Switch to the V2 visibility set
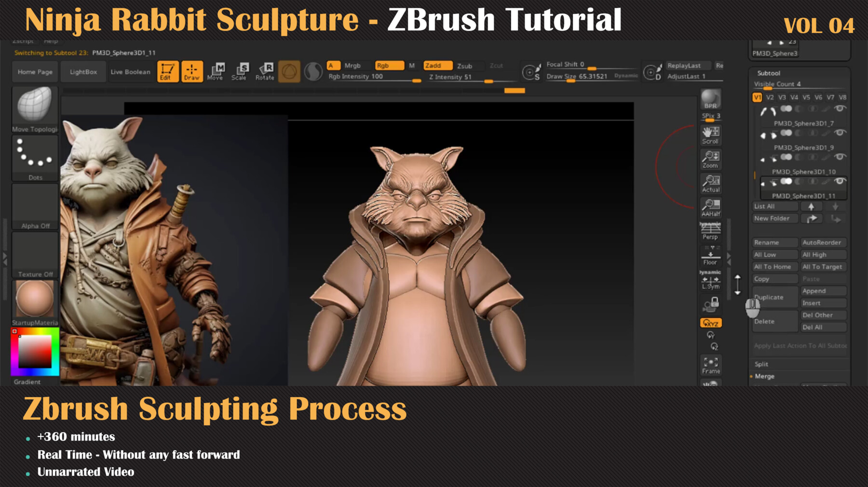Viewport: 868px width, 487px height. click(x=770, y=97)
